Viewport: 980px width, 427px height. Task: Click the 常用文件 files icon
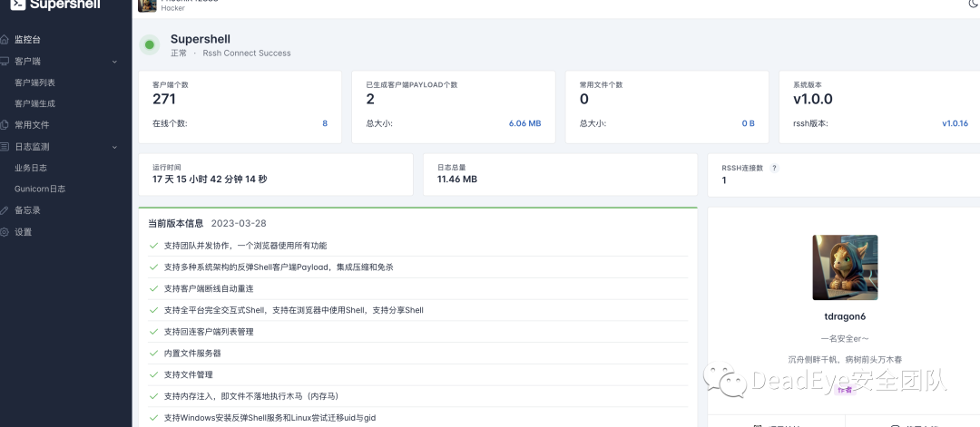(x=5, y=125)
